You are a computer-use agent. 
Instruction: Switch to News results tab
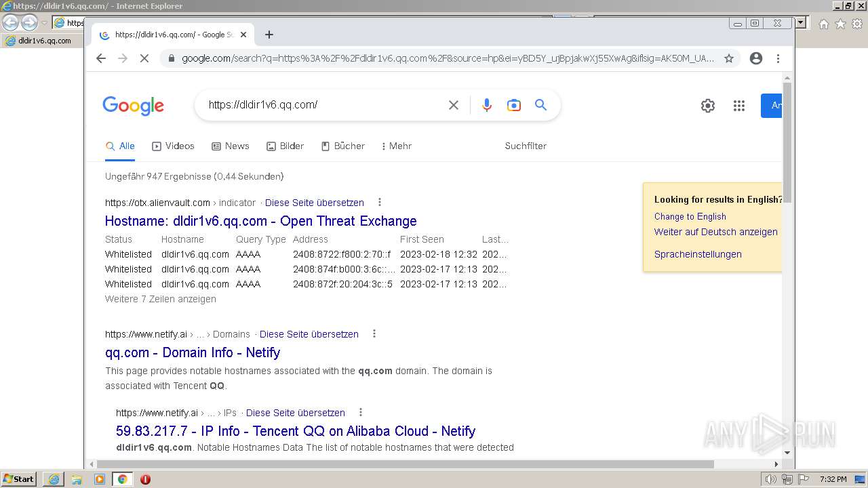(x=231, y=146)
